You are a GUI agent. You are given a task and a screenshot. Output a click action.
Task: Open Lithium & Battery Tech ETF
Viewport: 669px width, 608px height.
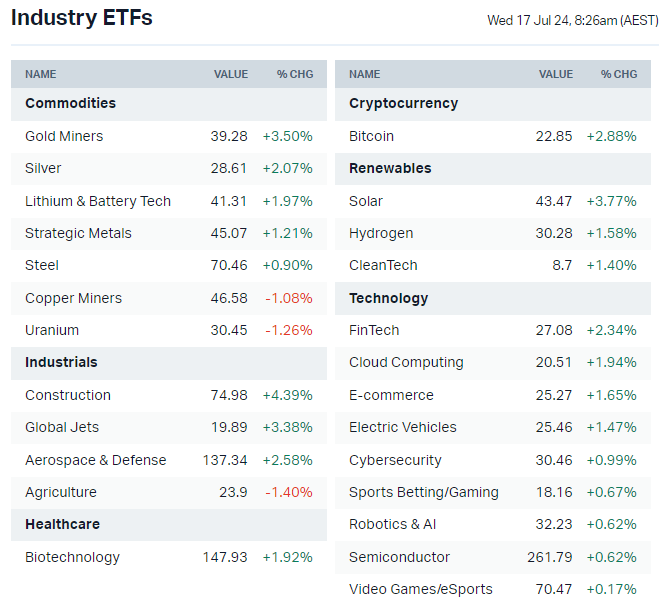[x=98, y=201]
